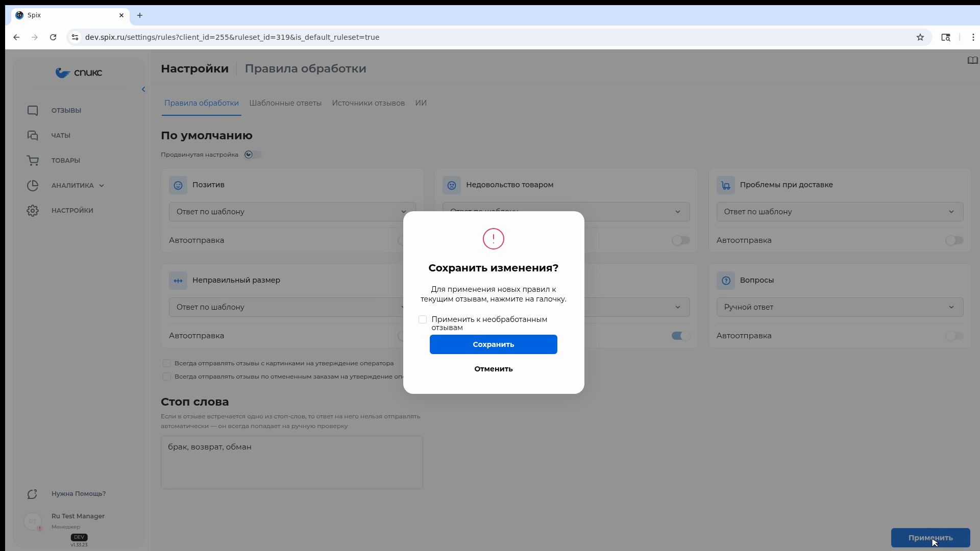Expand the Аналитика submenu chevron
The width and height of the screenshot is (980, 551).
102,186
